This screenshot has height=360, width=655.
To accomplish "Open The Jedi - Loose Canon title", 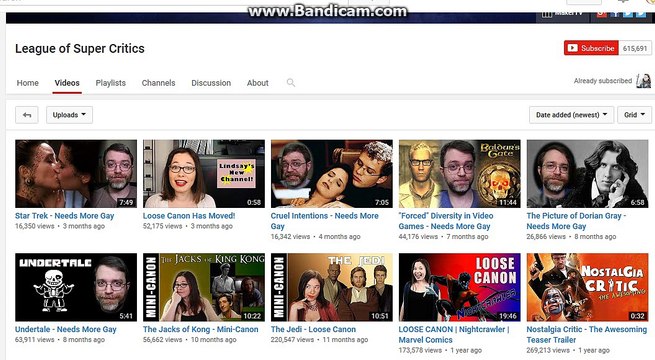I will [313, 329].
